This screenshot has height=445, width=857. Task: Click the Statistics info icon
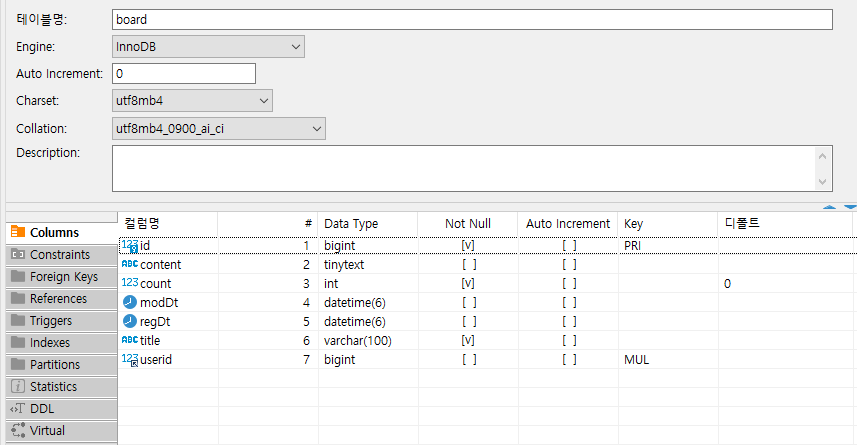point(18,386)
